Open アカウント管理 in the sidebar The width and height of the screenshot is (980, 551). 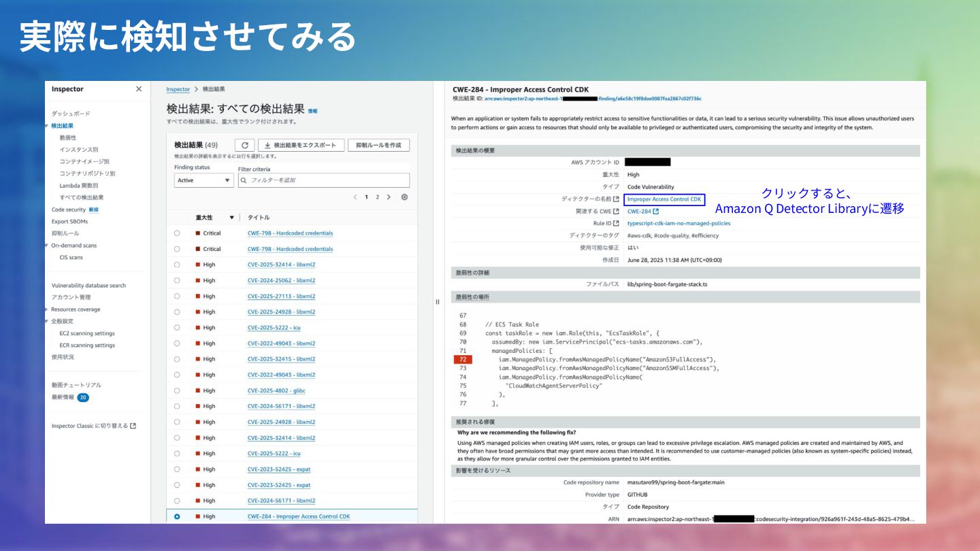(x=71, y=297)
